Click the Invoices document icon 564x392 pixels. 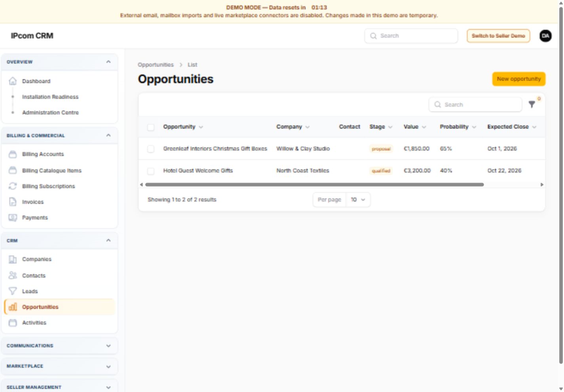pos(13,202)
